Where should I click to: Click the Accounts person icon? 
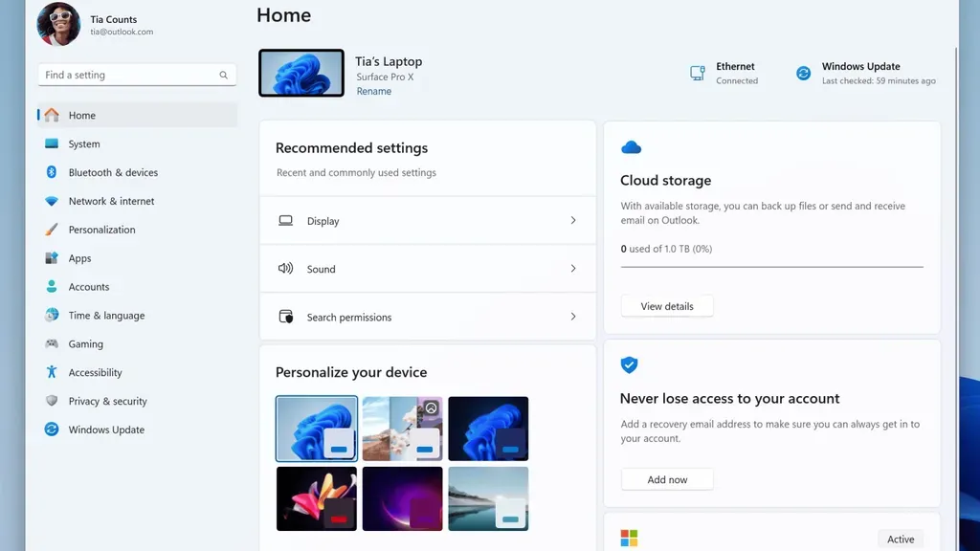click(x=52, y=286)
